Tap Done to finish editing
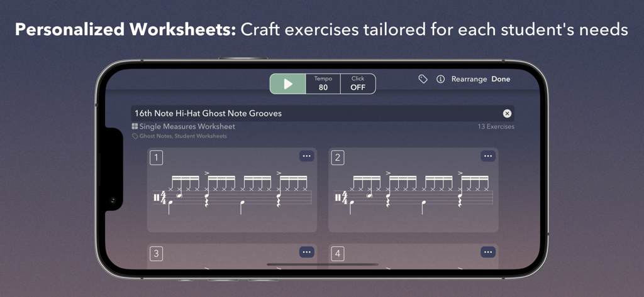Viewport: 644px width, 297px height. tap(501, 79)
